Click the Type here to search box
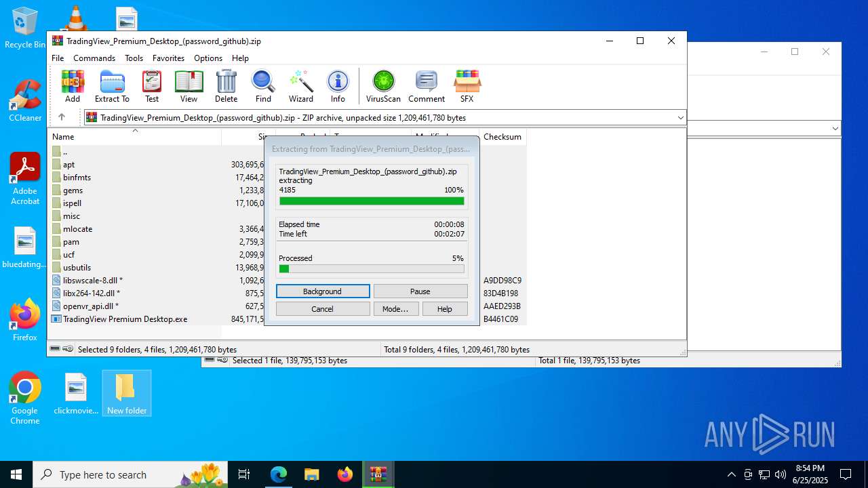The image size is (868, 488). click(x=132, y=474)
